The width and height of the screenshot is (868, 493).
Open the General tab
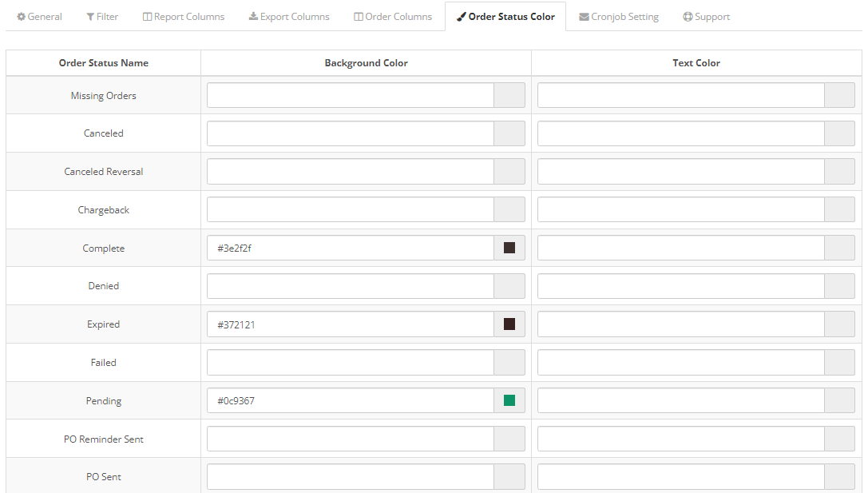[39, 17]
